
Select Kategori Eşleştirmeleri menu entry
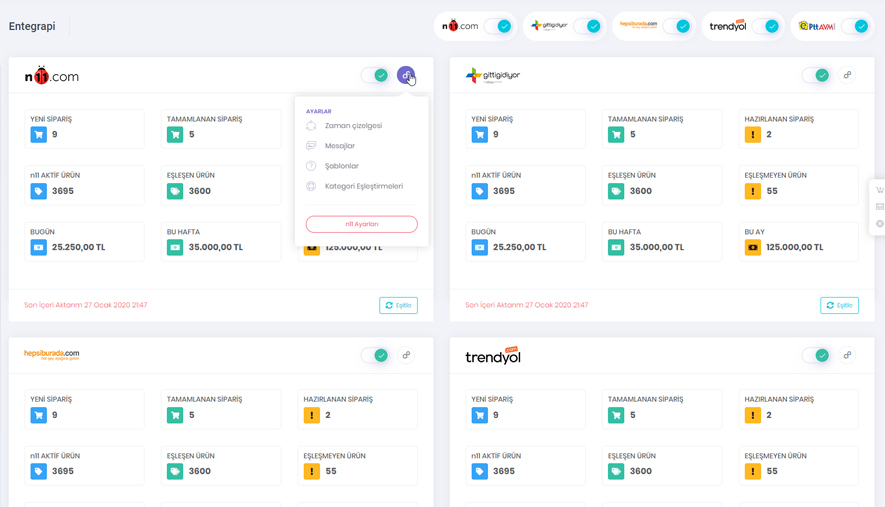pyautogui.click(x=364, y=186)
